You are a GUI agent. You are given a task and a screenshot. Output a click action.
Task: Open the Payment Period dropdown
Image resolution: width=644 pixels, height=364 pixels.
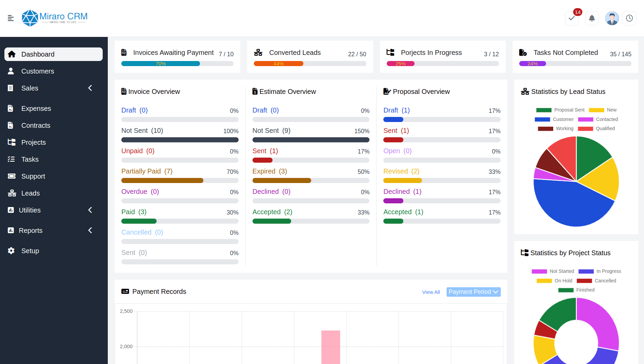(x=474, y=292)
